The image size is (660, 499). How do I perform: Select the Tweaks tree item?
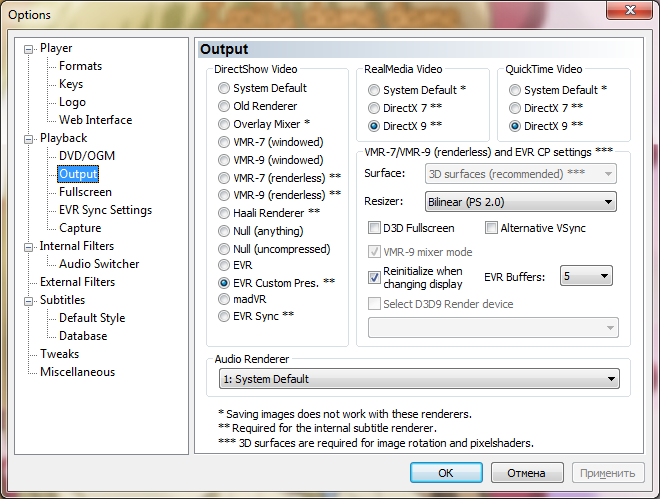(x=59, y=354)
